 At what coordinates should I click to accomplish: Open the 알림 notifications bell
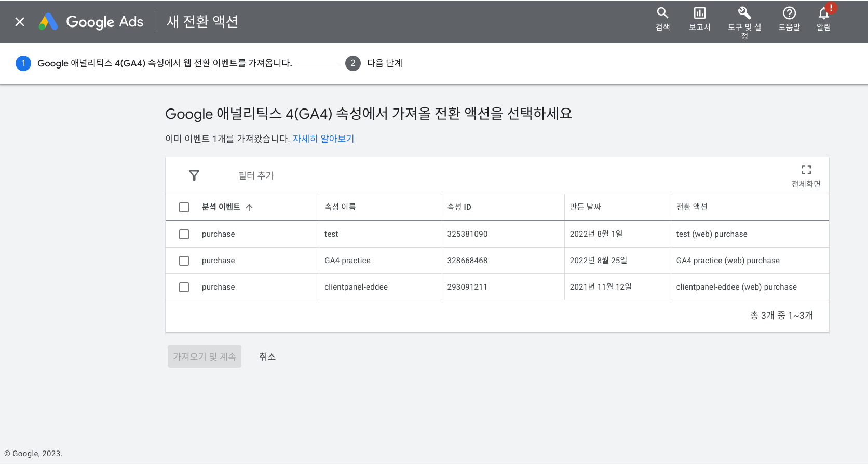824,19
